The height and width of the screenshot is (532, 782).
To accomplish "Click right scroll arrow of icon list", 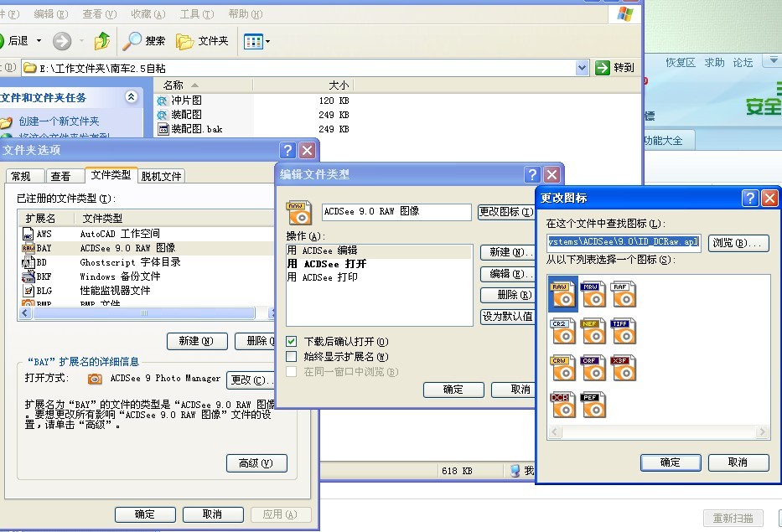I will (x=762, y=431).
